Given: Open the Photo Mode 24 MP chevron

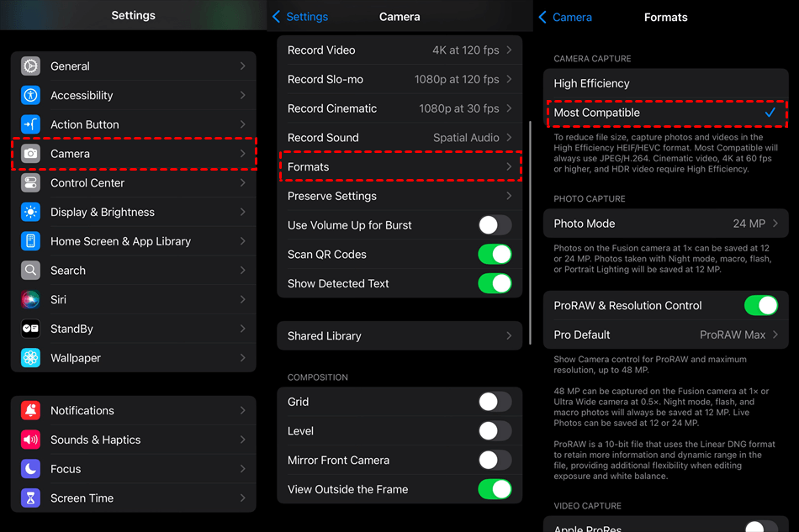Looking at the screenshot, I should 775,224.
